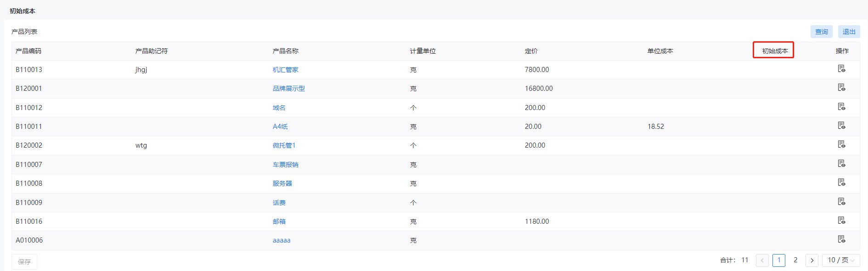This screenshot has width=868, height=271.
Task: Switch to page 2
Action: point(795,260)
